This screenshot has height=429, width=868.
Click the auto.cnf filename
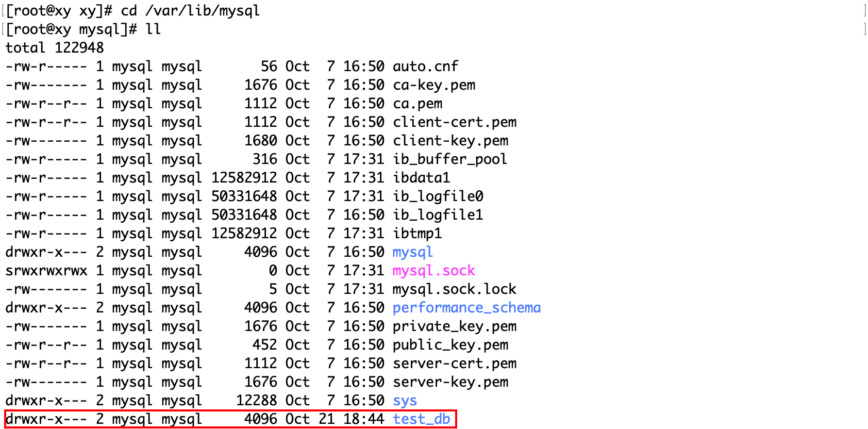coord(425,66)
